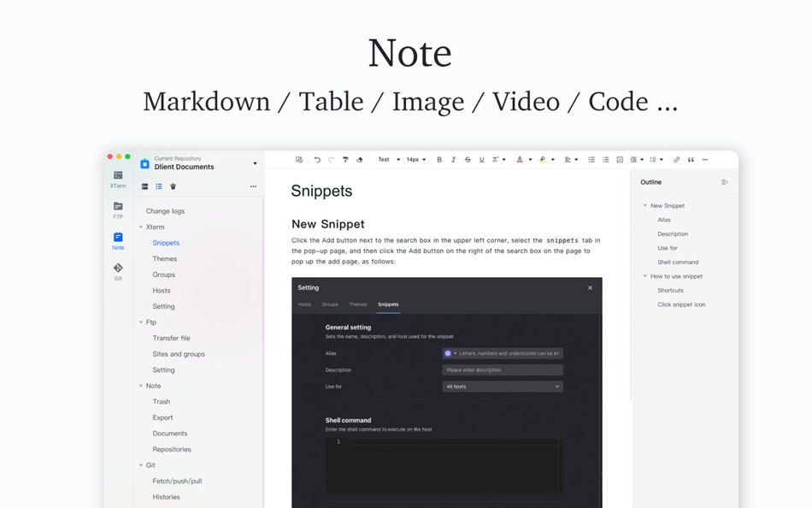Toggle bold formatting
Screen dimensions: 812x508
(x=439, y=160)
